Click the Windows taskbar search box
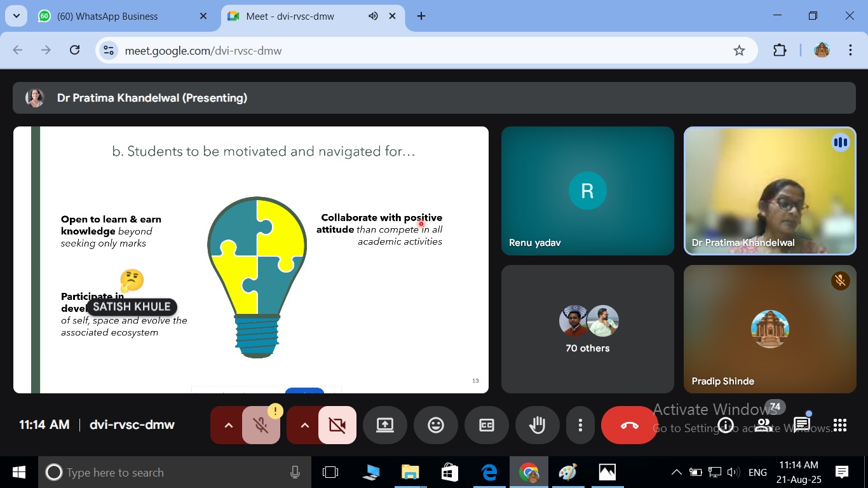Viewport: 868px width, 488px height. pos(165,472)
